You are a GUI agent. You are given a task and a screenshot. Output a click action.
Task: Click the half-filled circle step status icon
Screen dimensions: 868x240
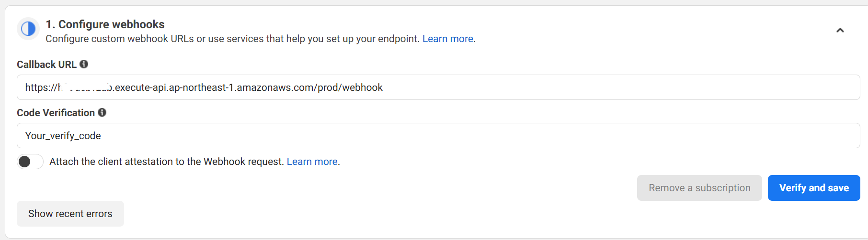[x=28, y=29]
